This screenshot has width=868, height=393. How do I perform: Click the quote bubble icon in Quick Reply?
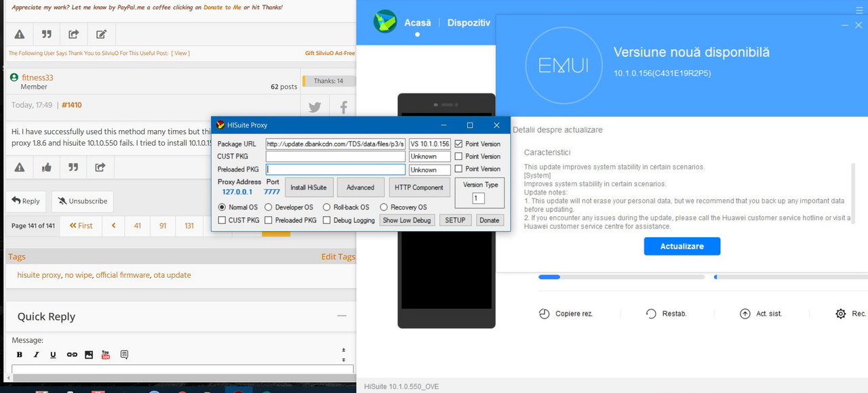coord(124,354)
